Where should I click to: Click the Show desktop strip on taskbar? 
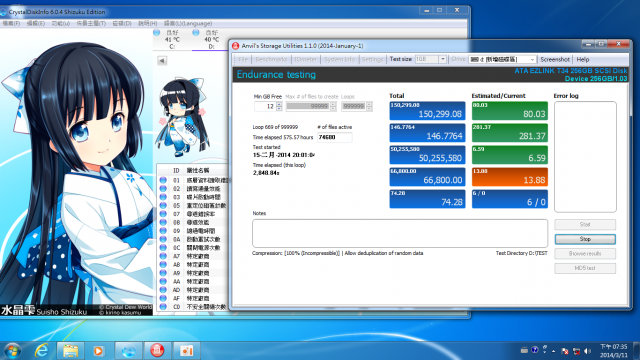(x=636, y=351)
